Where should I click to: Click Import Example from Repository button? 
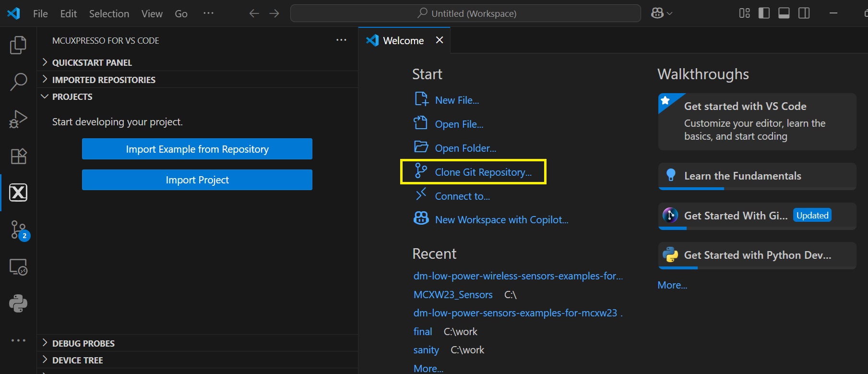(197, 149)
